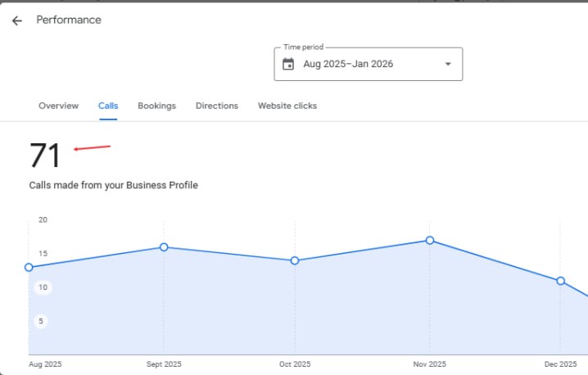Select the Sept 2025 chart data point

[x=164, y=246]
